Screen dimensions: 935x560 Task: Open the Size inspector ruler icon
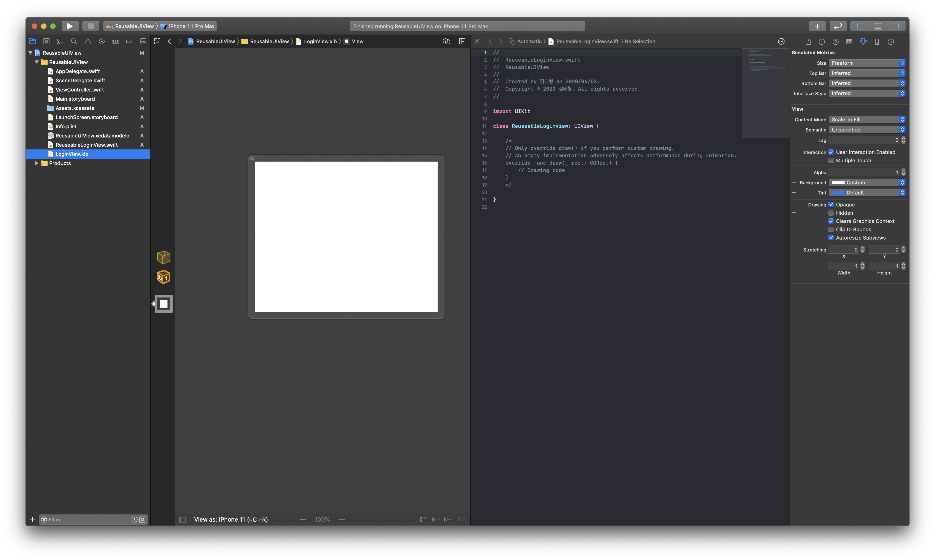tap(877, 42)
